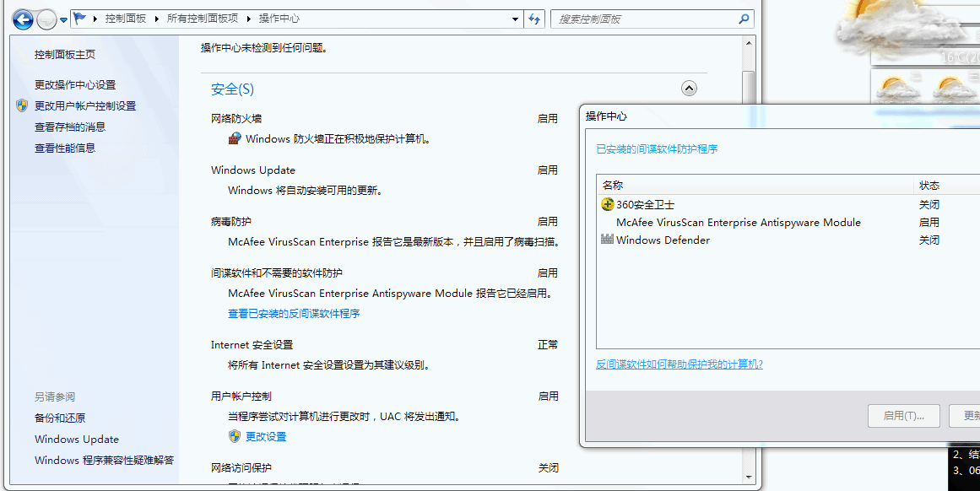Click the shield icon beside 更改设置
The width and height of the screenshot is (980, 491).
235,436
